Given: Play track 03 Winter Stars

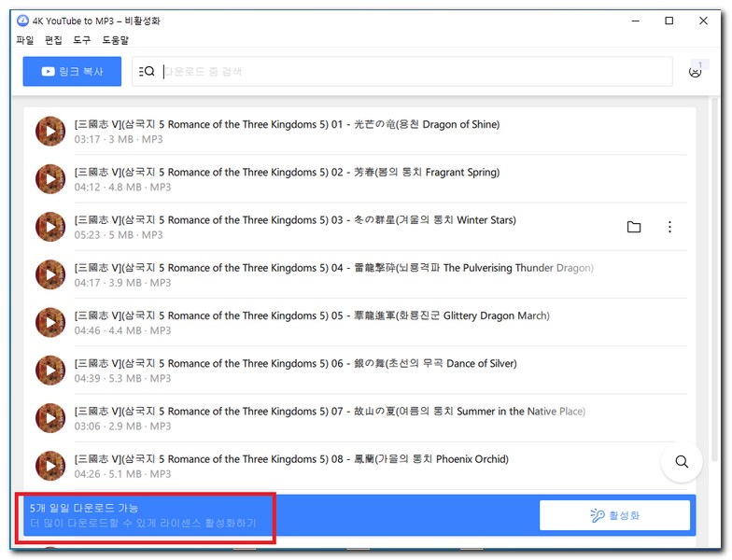Looking at the screenshot, I should click(50, 227).
